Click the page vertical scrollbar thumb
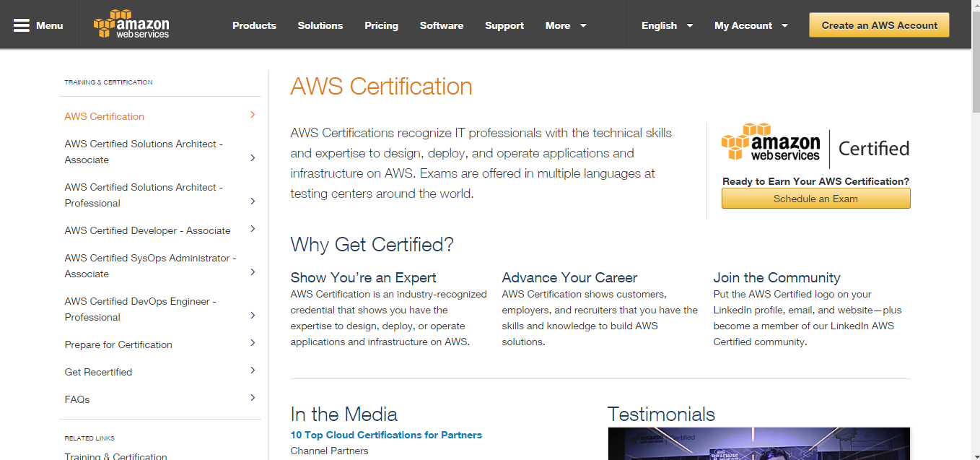 point(976,63)
